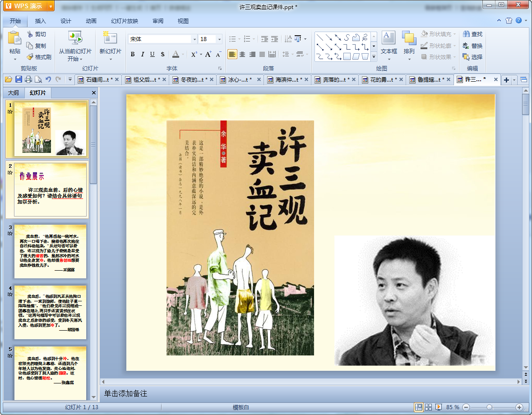This screenshot has height=415, width=532.
Task: Toggle underline formatting
Action: tap(153, 54)
